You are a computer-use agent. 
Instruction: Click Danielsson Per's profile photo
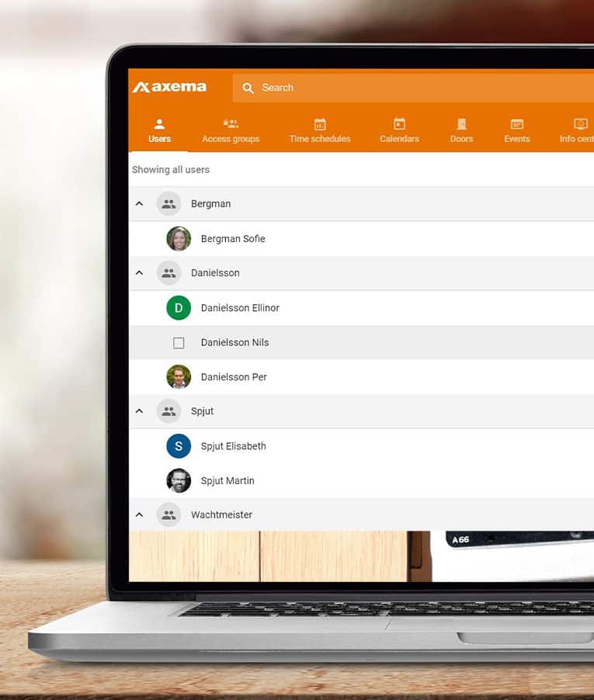[x=179, y=377]
